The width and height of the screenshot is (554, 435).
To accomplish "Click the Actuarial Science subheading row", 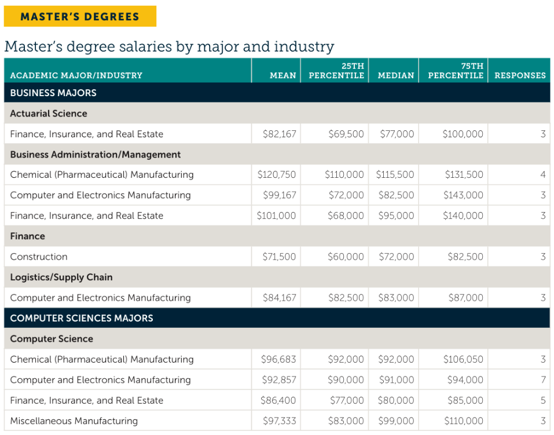I will click(x=277, y=113).
